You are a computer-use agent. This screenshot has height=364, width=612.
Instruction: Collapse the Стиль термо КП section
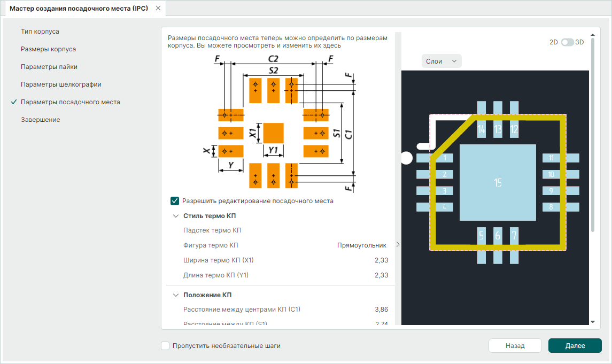tap(176, 216)
